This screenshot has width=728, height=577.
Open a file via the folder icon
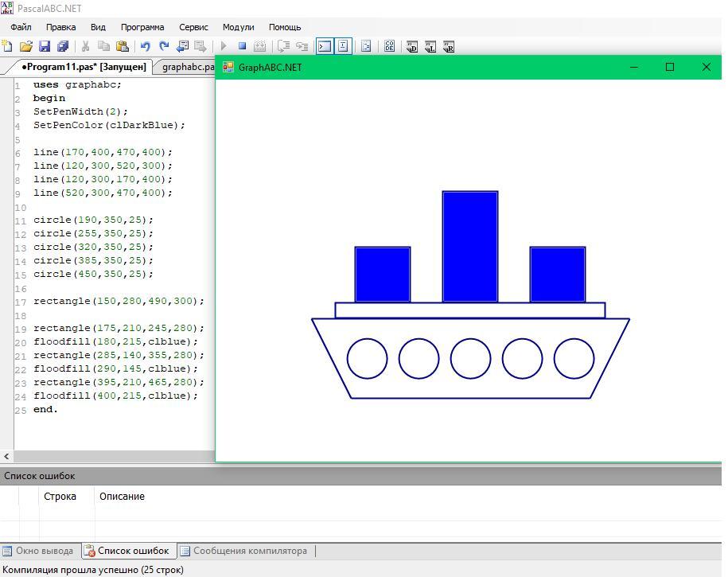26,46
